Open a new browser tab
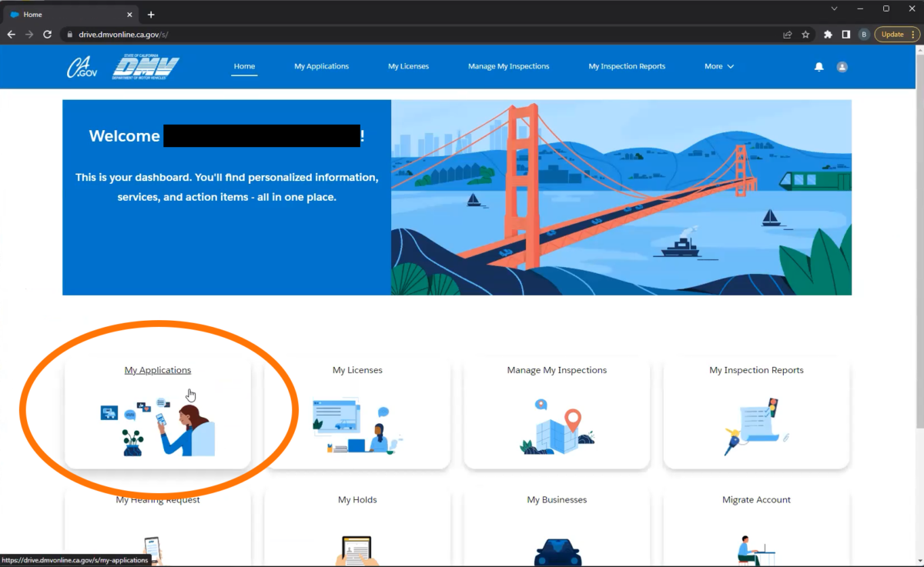This screenshot has width=924, height=567. tap(151, 14)
